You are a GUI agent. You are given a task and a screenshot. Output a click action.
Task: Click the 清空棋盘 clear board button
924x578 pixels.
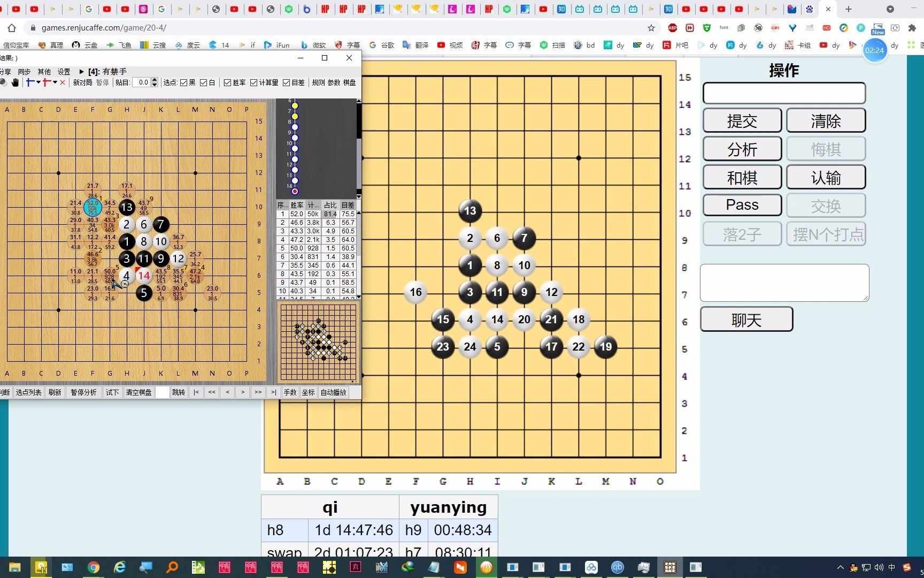tap(139, 392)
